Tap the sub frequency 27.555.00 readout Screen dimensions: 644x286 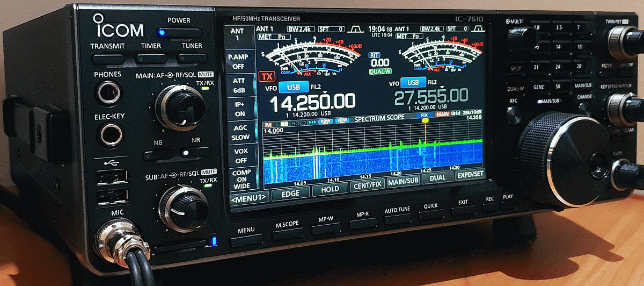(431, 97)
